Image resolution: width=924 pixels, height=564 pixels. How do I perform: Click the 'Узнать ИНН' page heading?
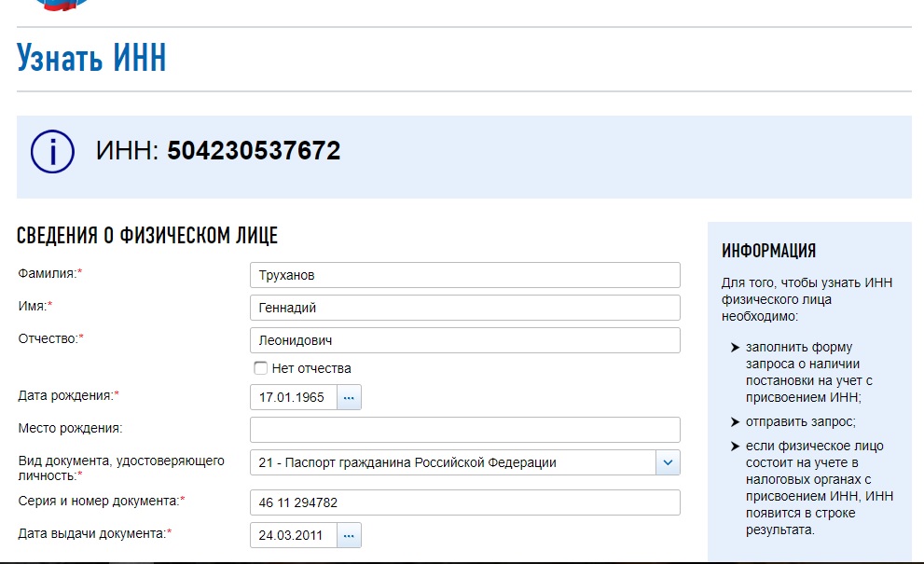coord(91,59)
